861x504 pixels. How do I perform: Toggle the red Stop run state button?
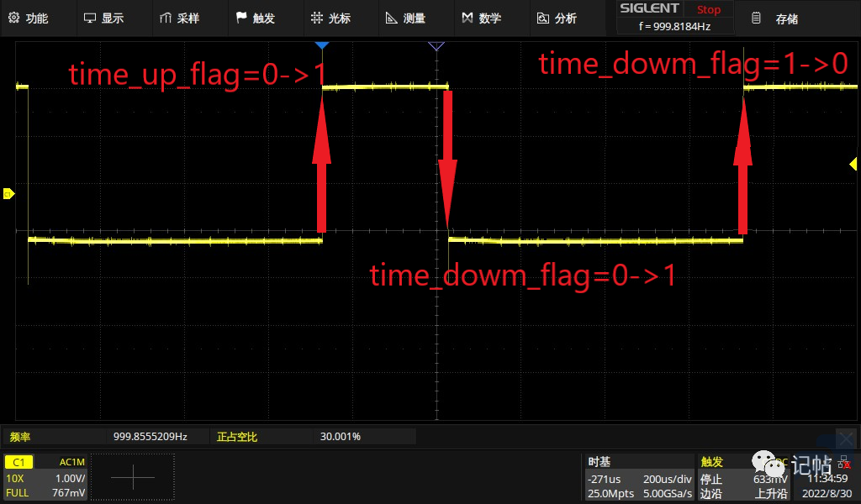pyautogui.click(x=708, y=10)
